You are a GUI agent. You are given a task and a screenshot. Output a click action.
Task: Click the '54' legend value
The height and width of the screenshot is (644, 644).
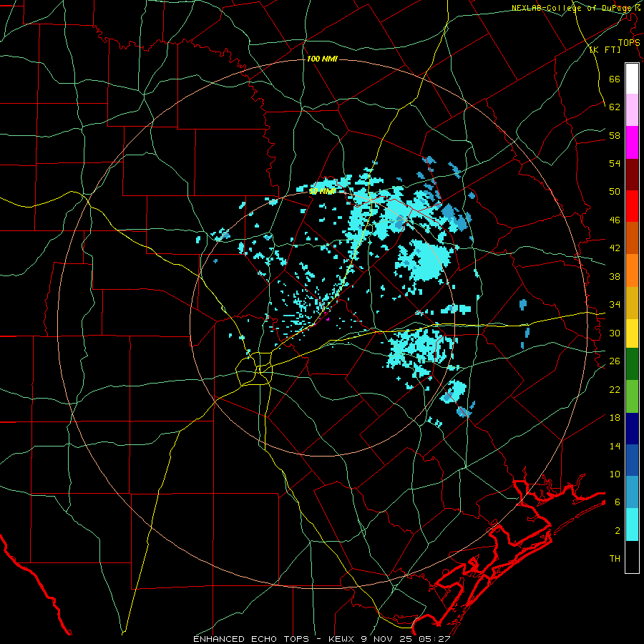615,163
